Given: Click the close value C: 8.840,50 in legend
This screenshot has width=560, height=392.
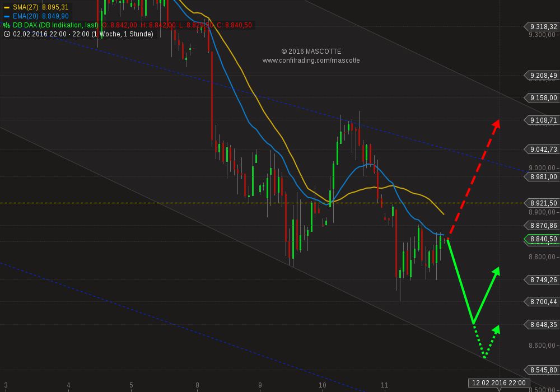Looking at the screenshot, I should coord(234,25).
